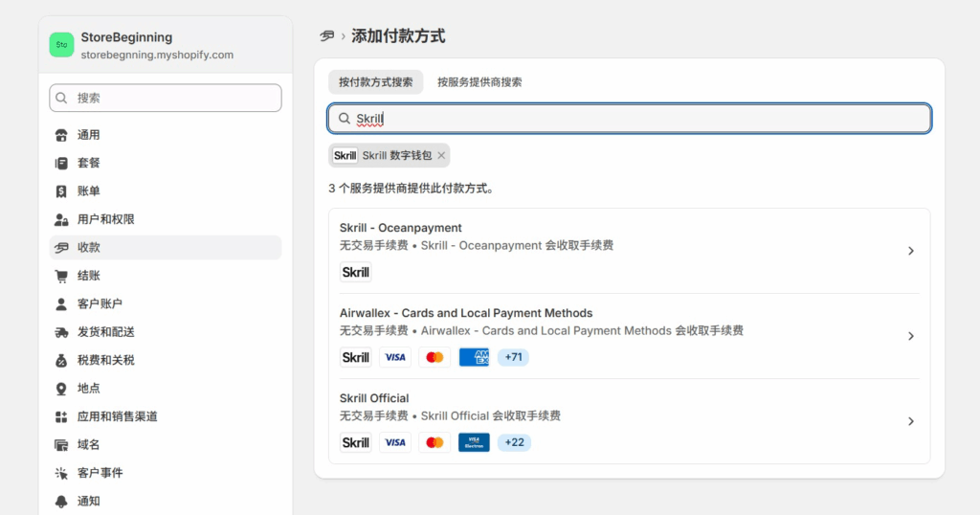Remove the Skrill 数字钱包 filter tag
This screenshot has width=980, height=515.
point(441,155)
